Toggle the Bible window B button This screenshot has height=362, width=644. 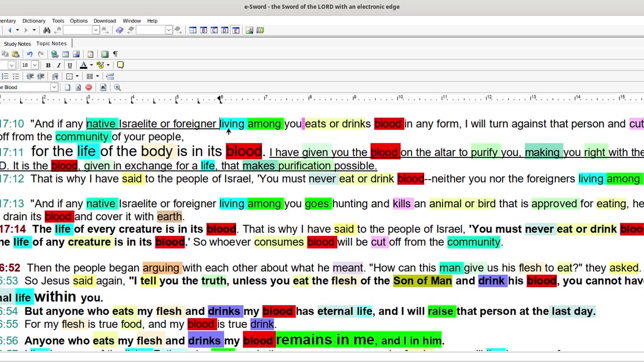[x=203, y=30]
